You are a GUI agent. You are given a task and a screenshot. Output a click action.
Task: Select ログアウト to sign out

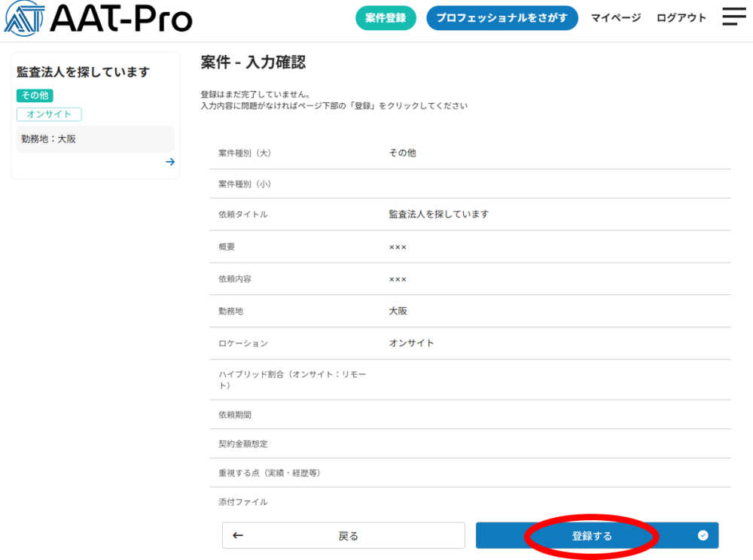(681, 18)
